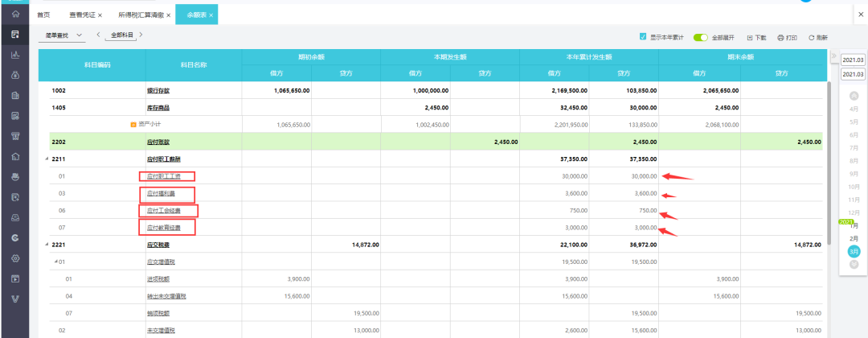Image resolution: width=868 pixels, height=338 pixels.
Task: Open the 银行存款 account link
Action: (x=158, y=90)
